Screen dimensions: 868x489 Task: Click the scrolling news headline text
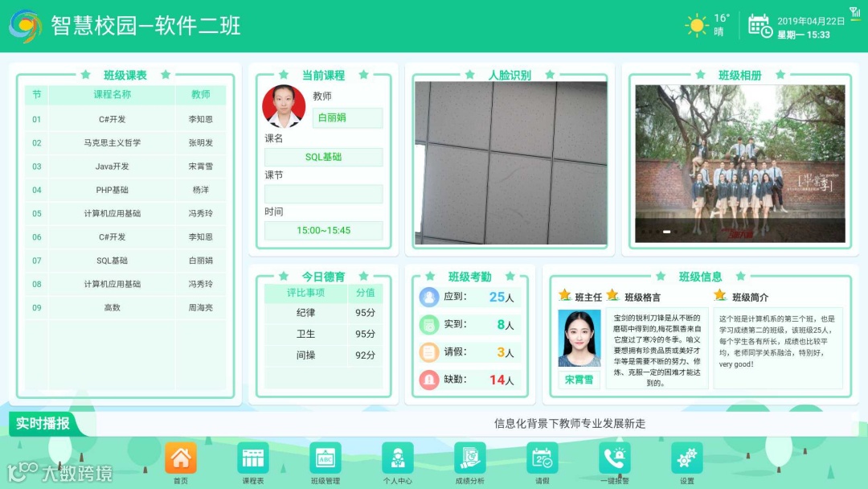point(570,424)
